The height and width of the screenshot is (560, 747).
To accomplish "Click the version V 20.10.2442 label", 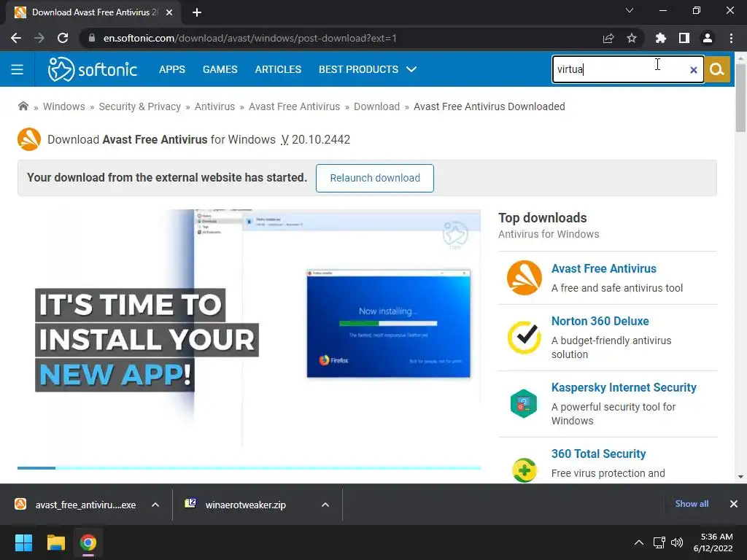I will pos(316,139).
